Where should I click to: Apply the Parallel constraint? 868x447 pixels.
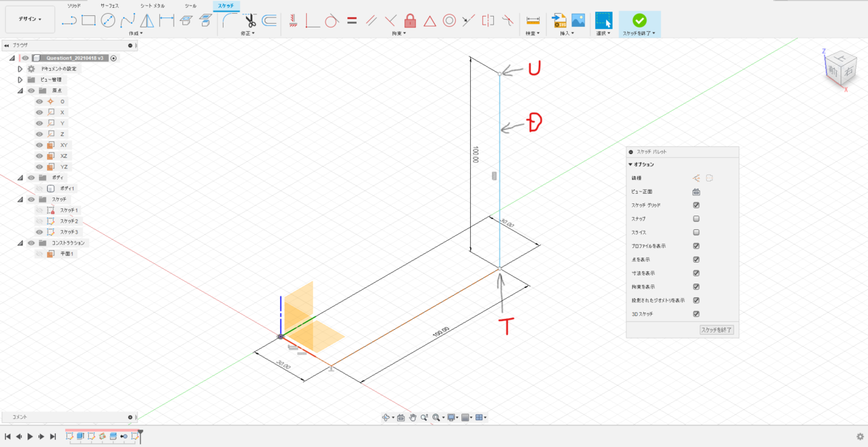(371, 20)
